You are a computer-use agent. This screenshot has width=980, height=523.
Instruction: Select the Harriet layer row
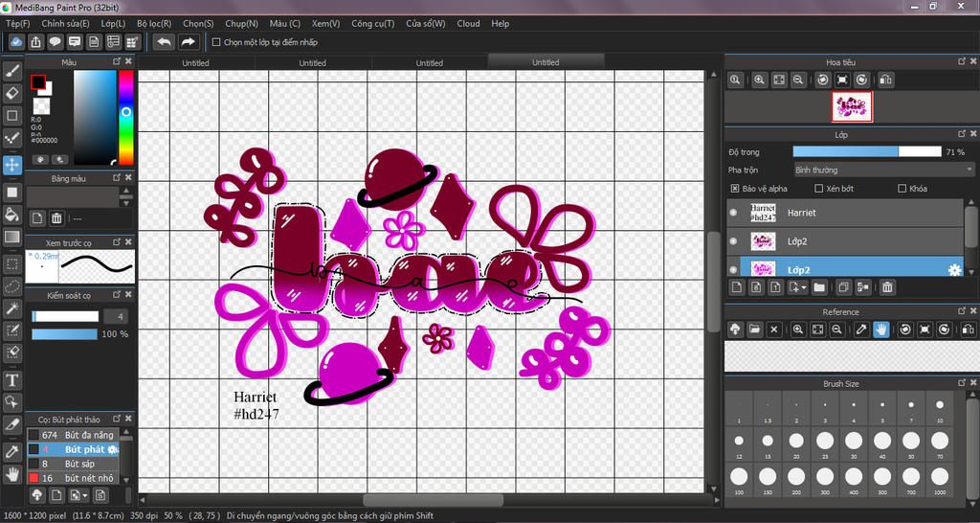[845, 213]
